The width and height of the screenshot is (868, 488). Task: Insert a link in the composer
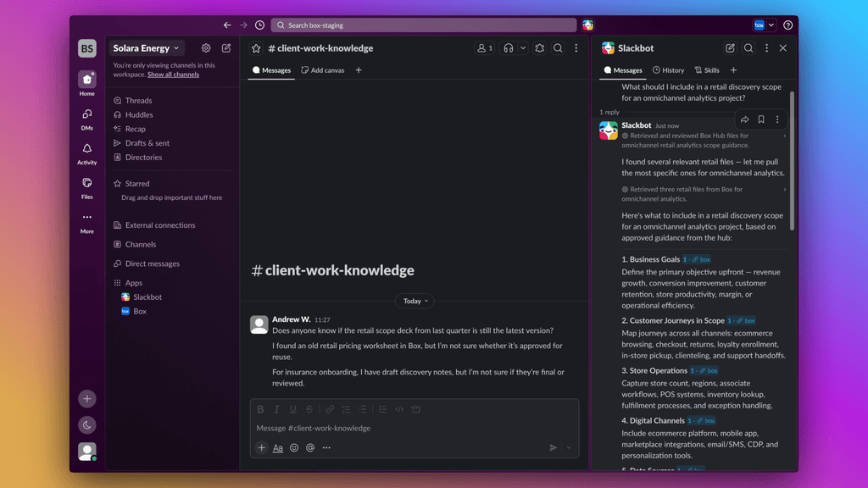[x=330, y=409]
